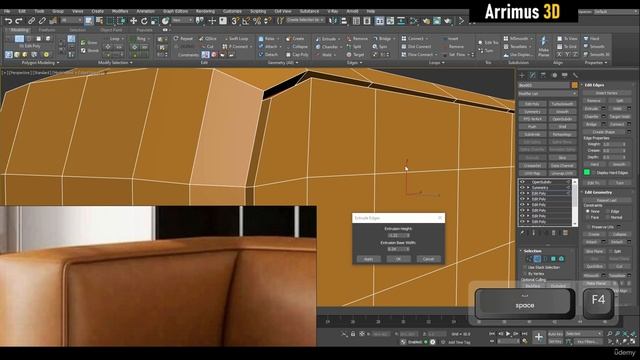Choose the Select and Rotate tool
The width and height of the screenshot is (640, 360).
tap(144, 20)
